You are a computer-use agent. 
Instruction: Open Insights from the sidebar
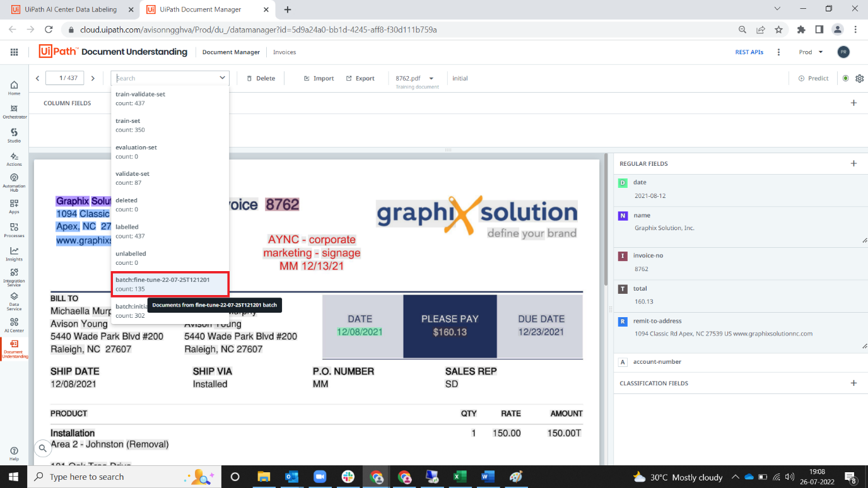pyautogui.click(x=14, y=254)
